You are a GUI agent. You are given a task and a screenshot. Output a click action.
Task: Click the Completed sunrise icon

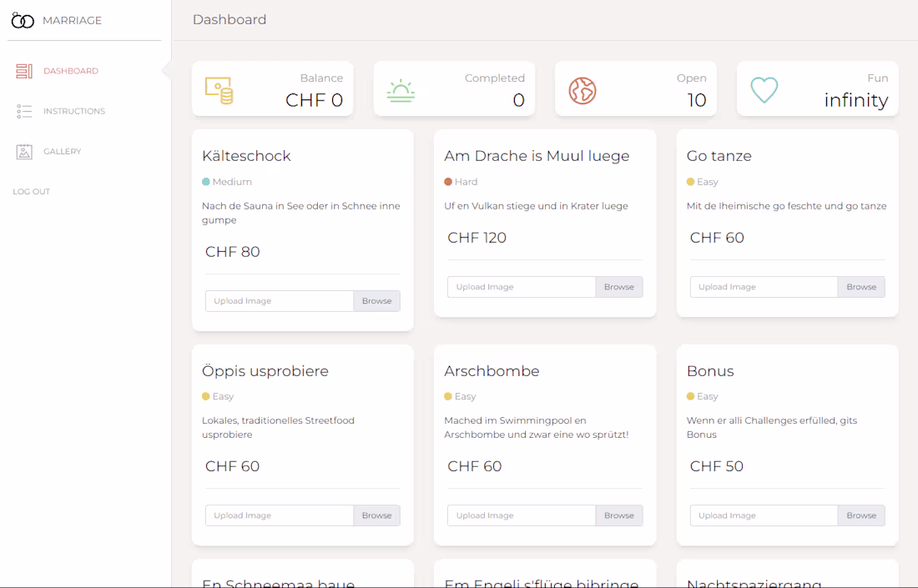(401, 90)
